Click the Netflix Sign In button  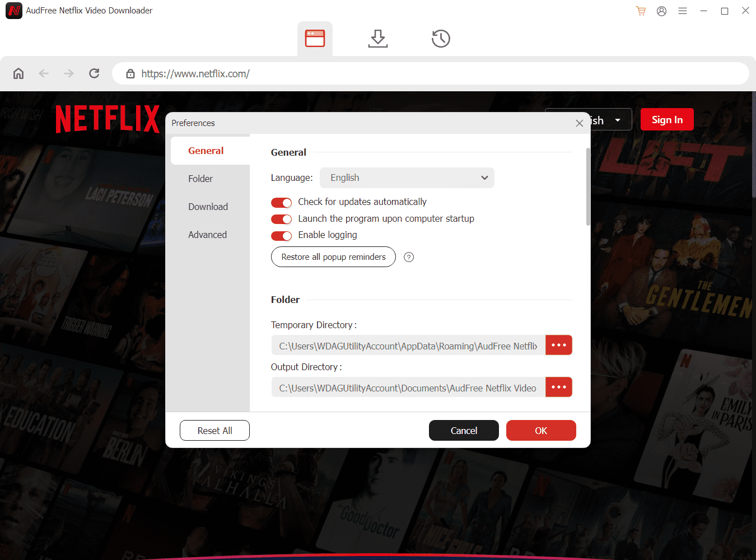[x=668, y=120]
